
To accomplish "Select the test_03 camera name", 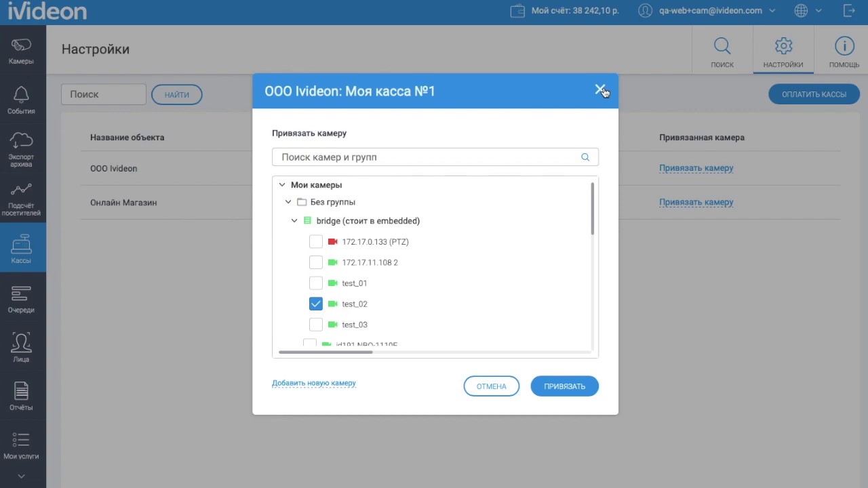I will tap(355, 325).
